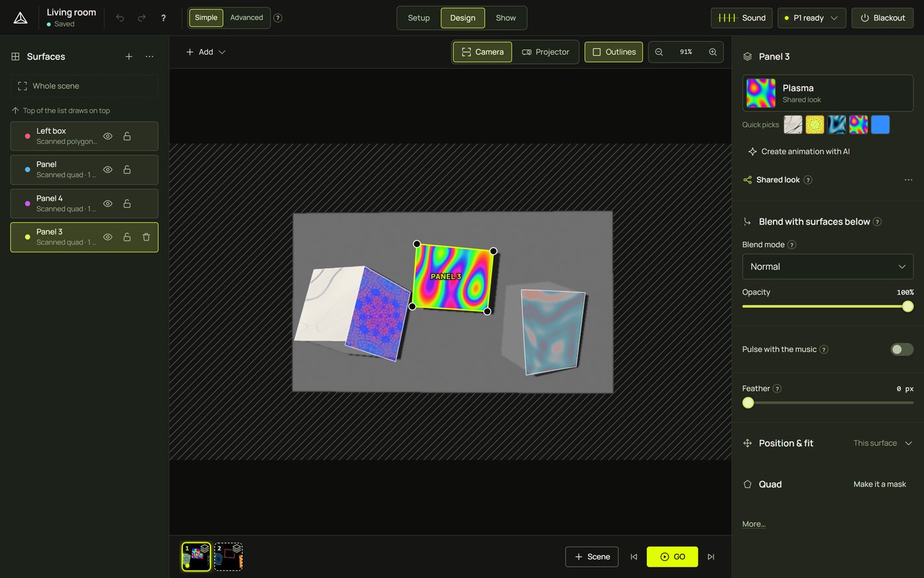Open the Add dropdown menu
The image size is (924, 578).
(x=205, y=52)
